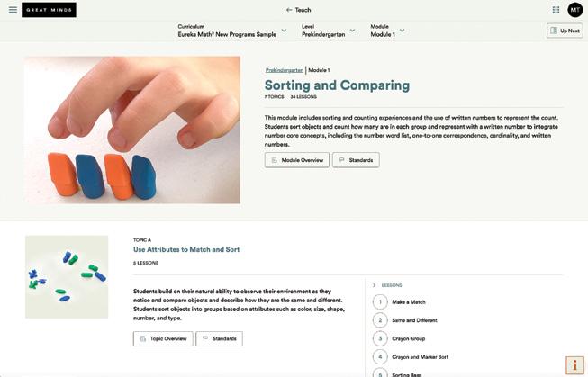Screen dimensions: 588x377
Task: Click the Up Next button
Action: click(x=565, y=31)
